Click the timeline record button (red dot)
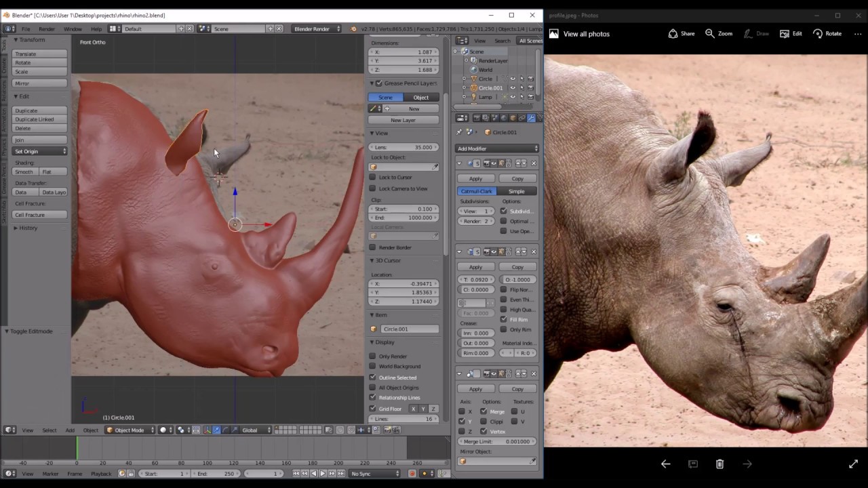This screenshot has height=488, width=868. pyautogui.click(x=412, y=474)
